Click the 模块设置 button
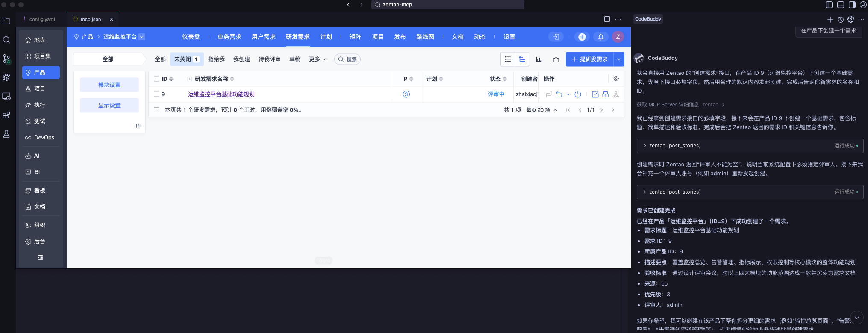This screenshot has height=333, width=868. (x=109, y=85)
